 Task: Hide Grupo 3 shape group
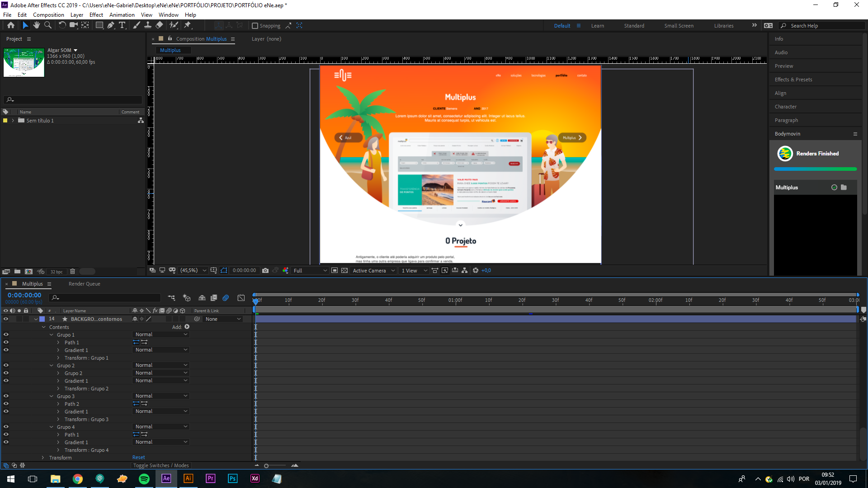click(x=6, y=396)
